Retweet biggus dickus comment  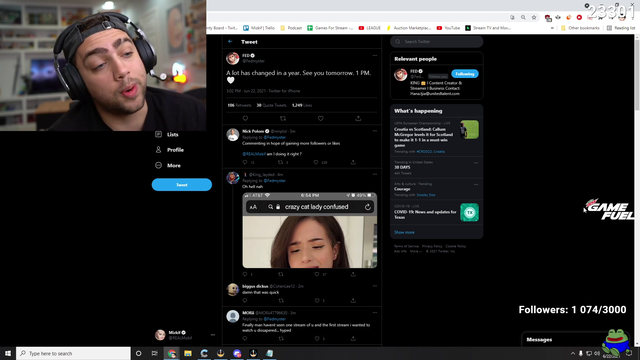pyautogui.click(x=281, y=300)
